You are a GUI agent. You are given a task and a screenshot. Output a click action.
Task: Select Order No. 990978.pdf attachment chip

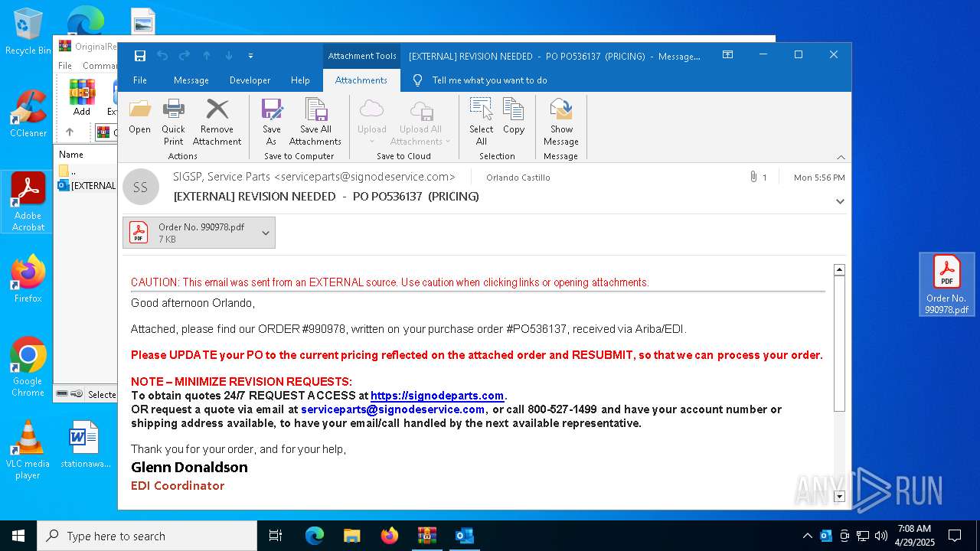199,233
